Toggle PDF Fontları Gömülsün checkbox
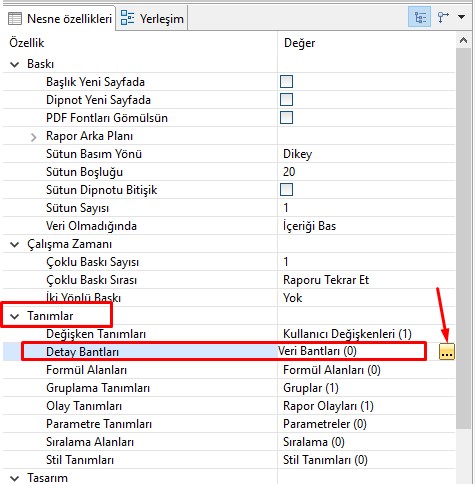Image resolution: width=475 pixels, height=484 pixels. pos(286,118)
